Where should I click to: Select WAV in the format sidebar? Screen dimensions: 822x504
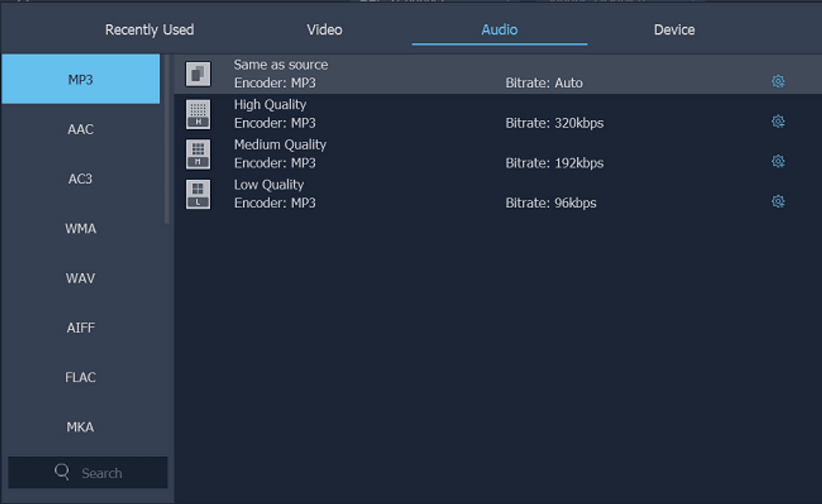coord(80,278)
